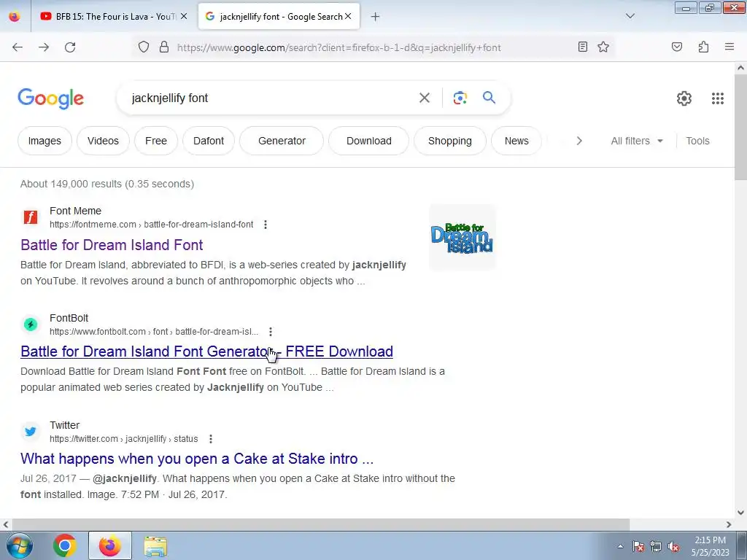The image size is (747, 560).
Task: Open the Cake at Stake intro Twitter link
Action: [197, 459]
